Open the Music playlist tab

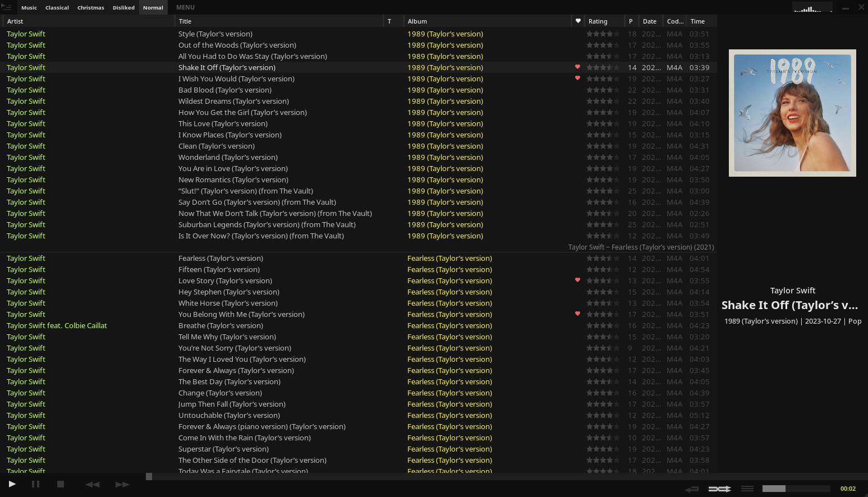(x=29, y=8)
